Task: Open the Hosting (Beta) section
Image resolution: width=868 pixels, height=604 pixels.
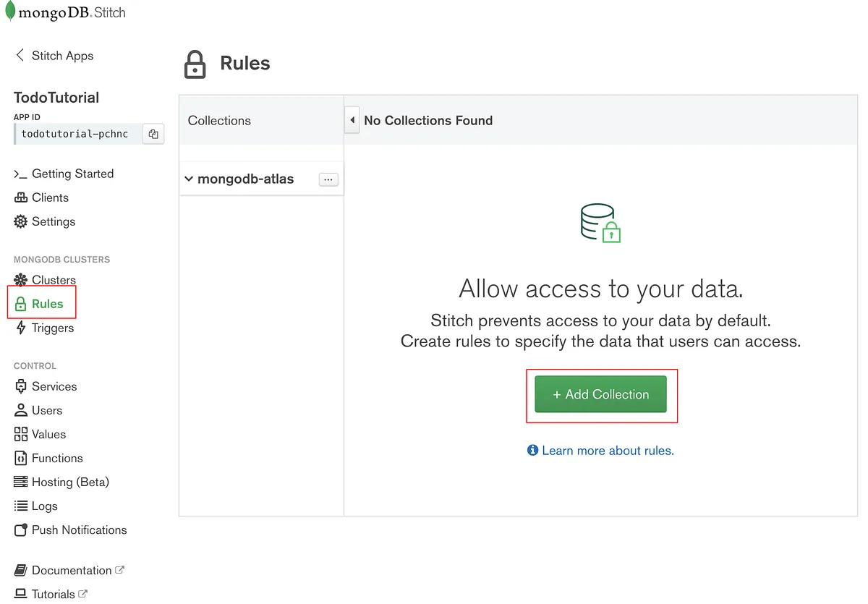Action: [x=69, y=482]
